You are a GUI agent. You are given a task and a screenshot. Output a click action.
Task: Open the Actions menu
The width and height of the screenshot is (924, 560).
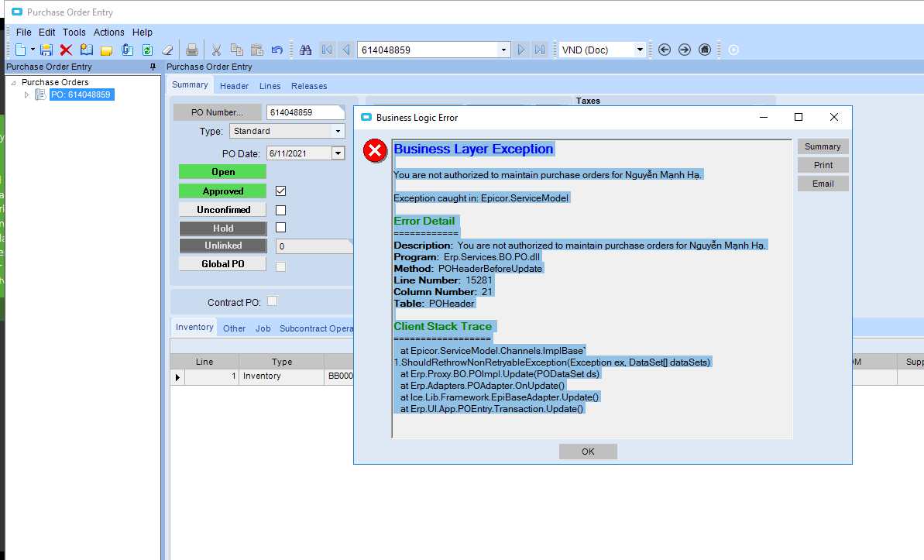point(109,33)
